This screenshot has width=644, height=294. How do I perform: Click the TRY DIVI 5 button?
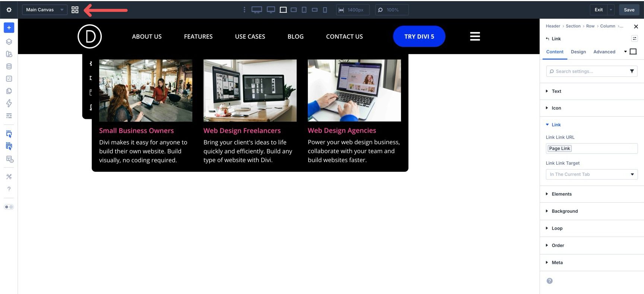(x=419, y=37)
